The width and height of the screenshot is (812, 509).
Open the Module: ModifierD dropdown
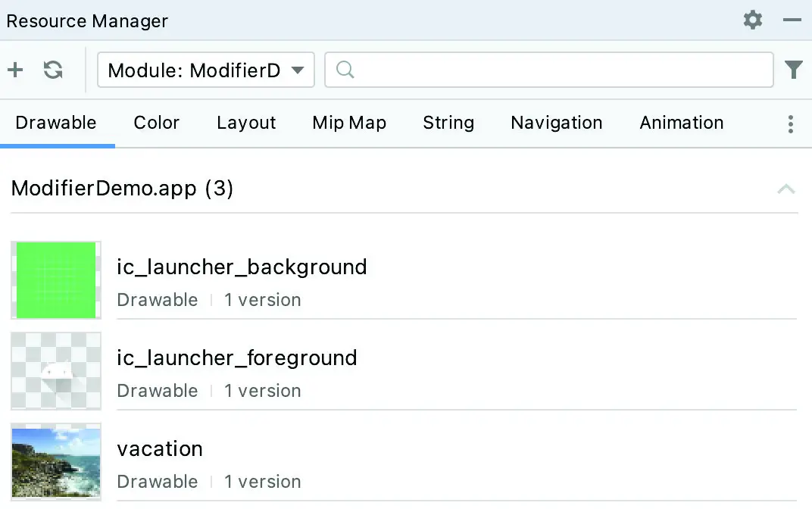pos(205,70)
